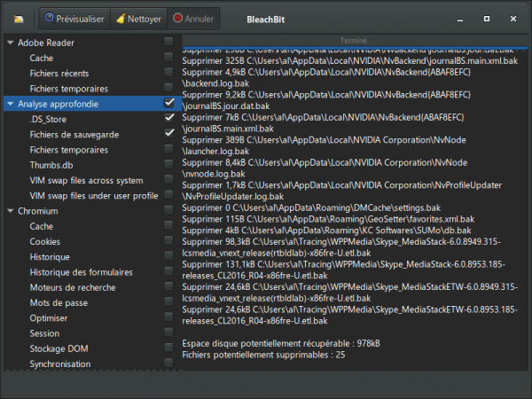Collapse the Analyse approfondie group
The height and width of the screenshot is (399, 532).
click(x=11, y=104)
